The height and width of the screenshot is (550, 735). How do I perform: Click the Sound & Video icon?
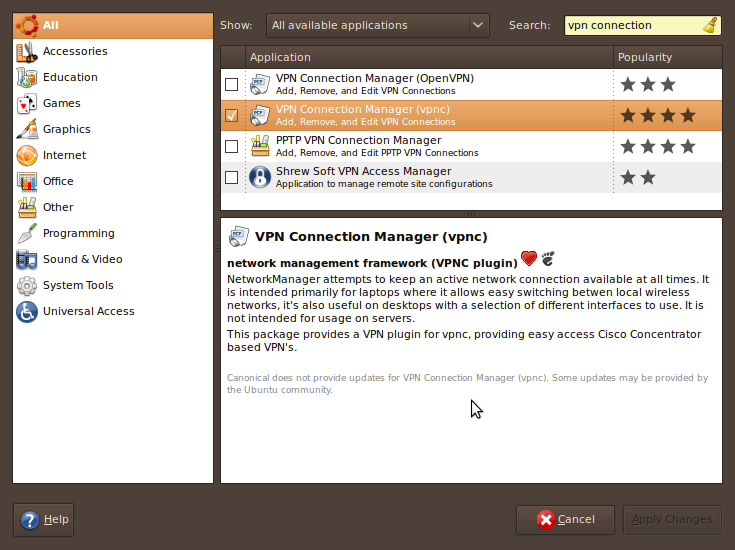(x=27, y=259)
